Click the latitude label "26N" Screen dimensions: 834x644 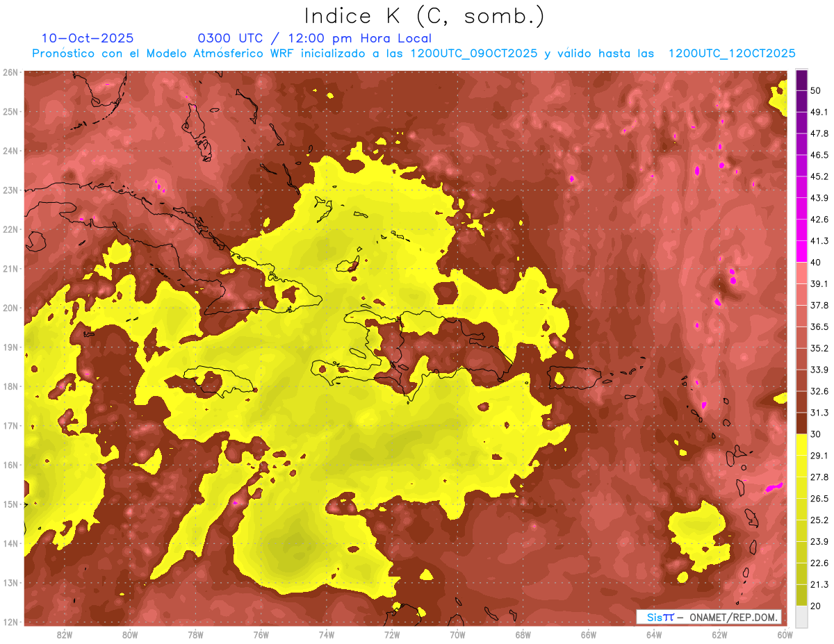tap(10, 72)
